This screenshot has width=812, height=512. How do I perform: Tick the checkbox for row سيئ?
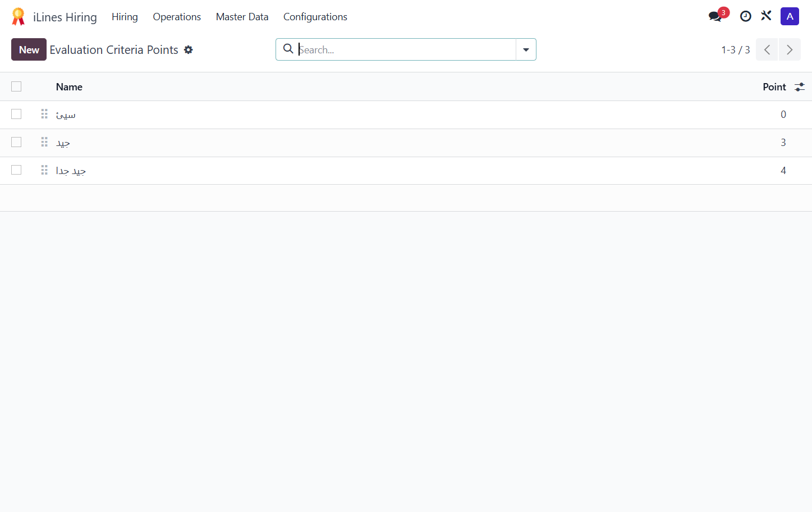tap(16, 114)
